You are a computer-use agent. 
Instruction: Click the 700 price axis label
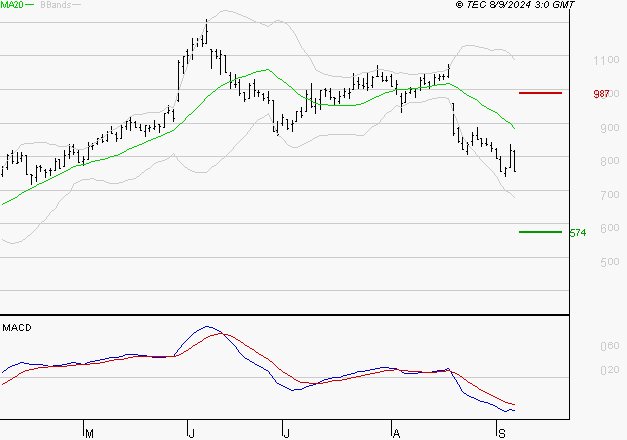610,195
